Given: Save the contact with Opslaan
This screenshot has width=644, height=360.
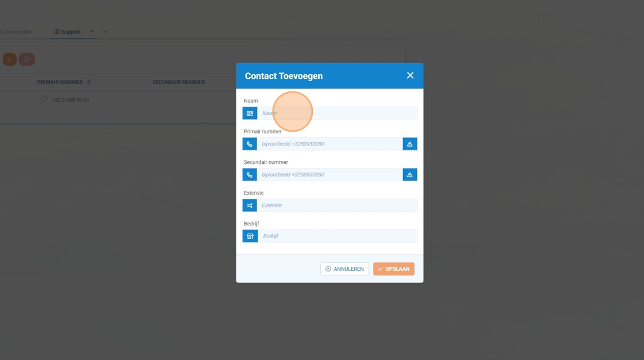Looking at the screenshot, I should [393, 269].
